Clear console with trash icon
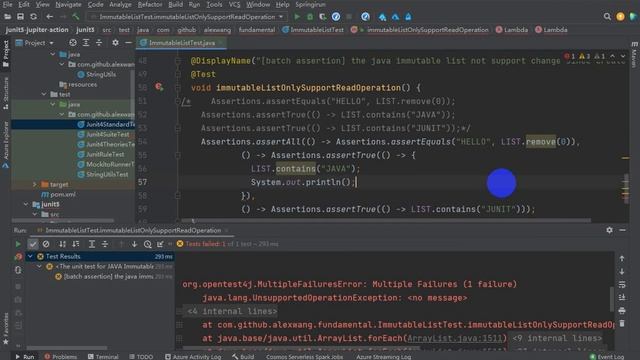 pos(622,324)
